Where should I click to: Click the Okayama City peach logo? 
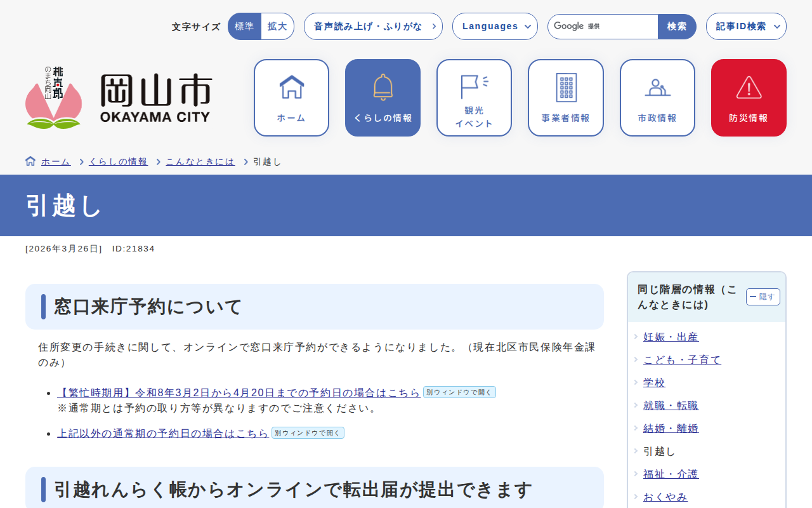[54, 98]
